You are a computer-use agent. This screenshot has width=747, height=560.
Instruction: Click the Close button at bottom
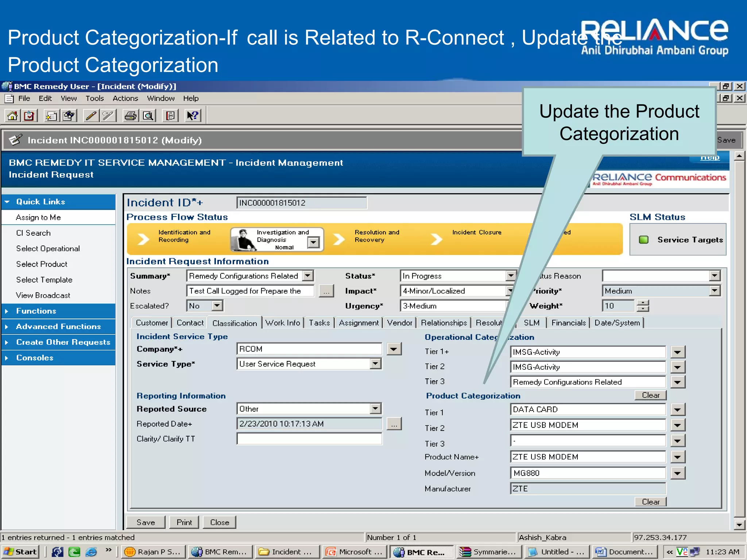coord(220,522)
